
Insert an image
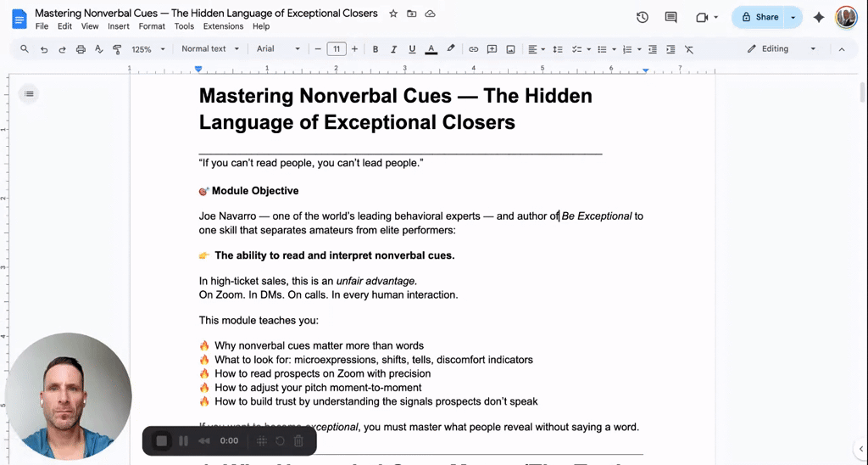pos(510,49)
